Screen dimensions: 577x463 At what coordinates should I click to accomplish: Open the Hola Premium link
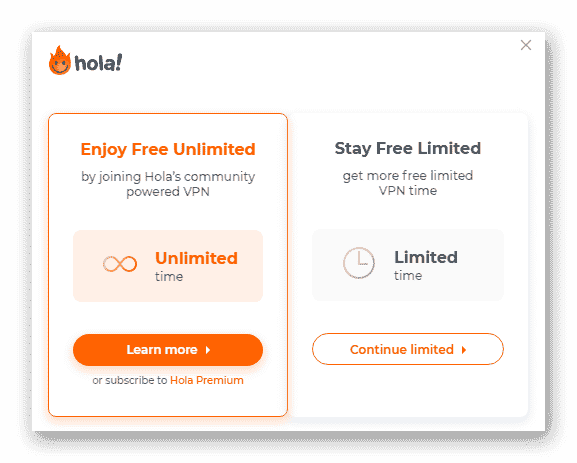tap(207, 380)
